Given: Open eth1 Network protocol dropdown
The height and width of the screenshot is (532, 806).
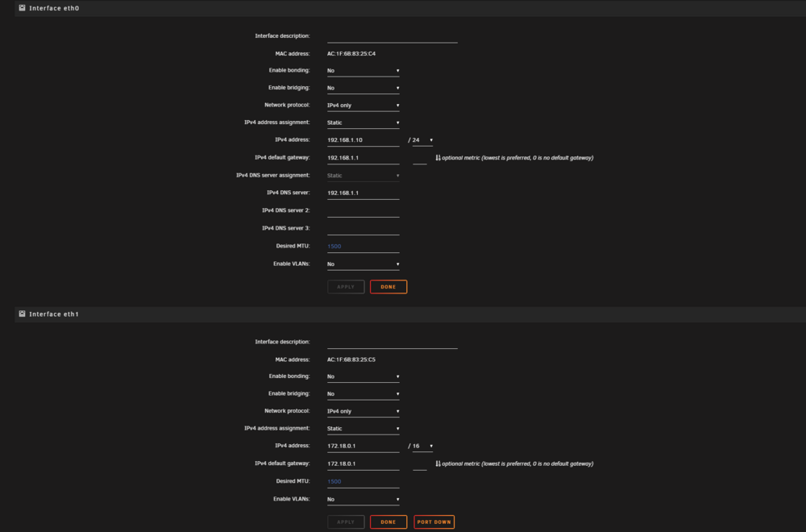Looking at the screenshot, I should [363, 411].
